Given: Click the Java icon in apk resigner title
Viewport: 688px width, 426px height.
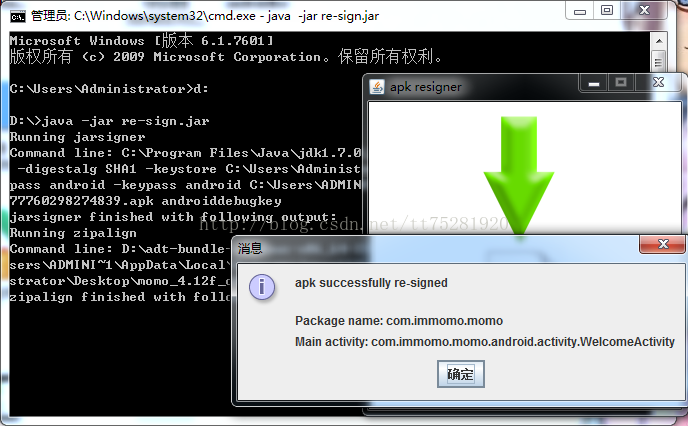Looking at the screenshot, I should [x=377, y=87].
